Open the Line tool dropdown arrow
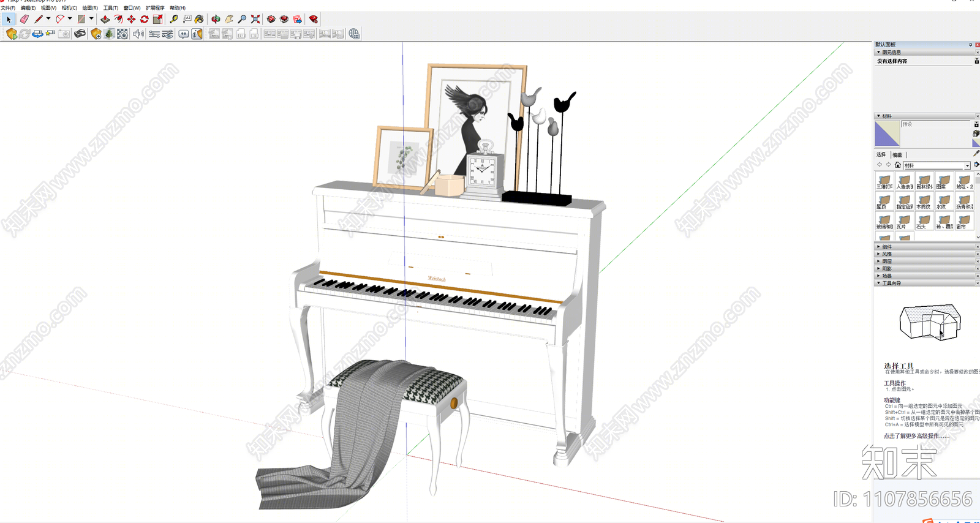The width and height of the screenshot is (980, 523). click(x=48, y=19)
